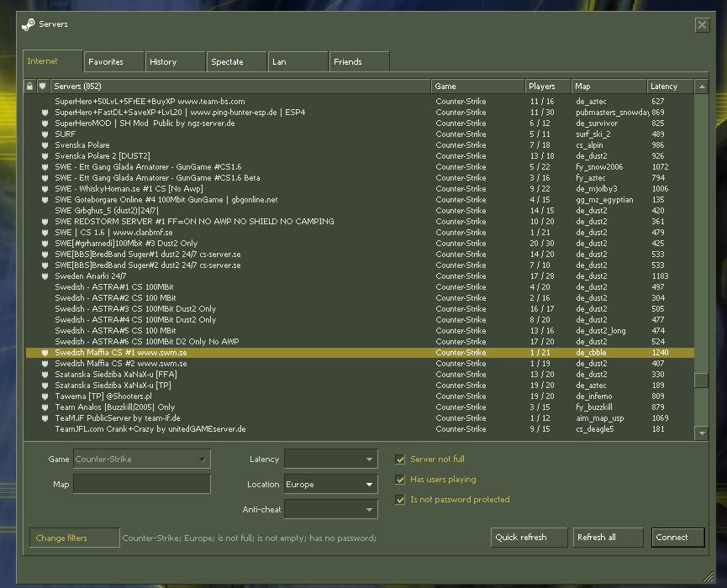Click the shield icon beside Swedish Maffia CS #1
This screenshot has width=727, height=588.
pyautogui.click(x=45, y=353)
